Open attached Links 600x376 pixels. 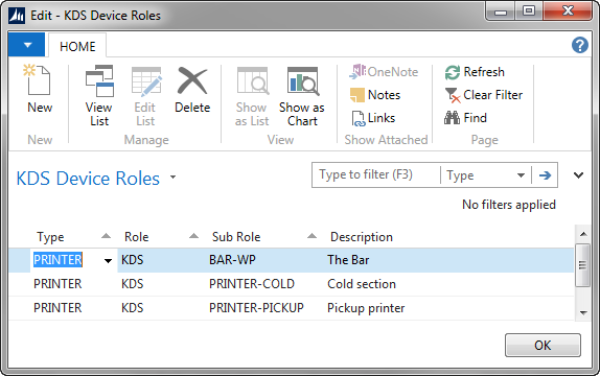point(373,118)
